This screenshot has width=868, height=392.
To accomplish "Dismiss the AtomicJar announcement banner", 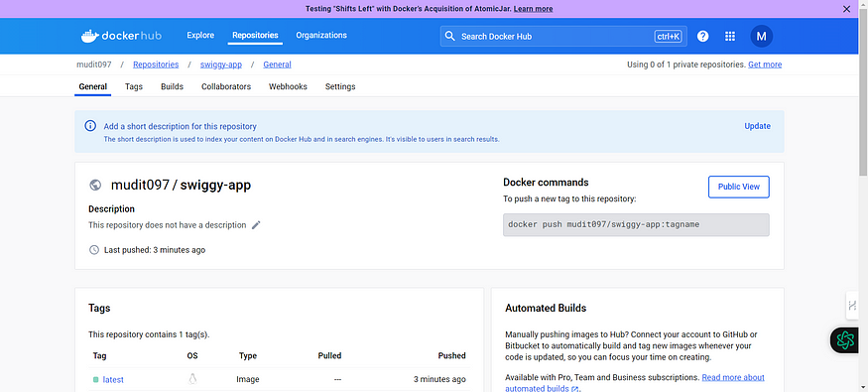I will pyautogui.click(x=846, y=9).
